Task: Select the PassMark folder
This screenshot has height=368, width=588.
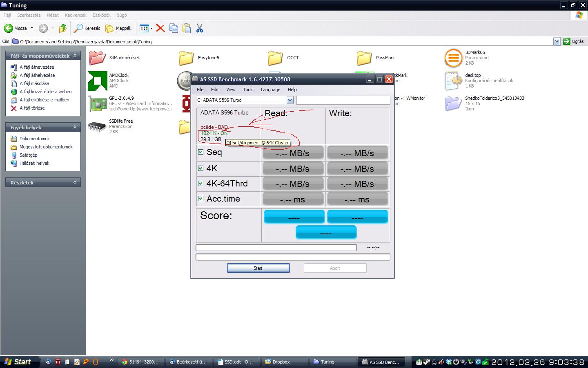Action: click(x=364, y=58)
